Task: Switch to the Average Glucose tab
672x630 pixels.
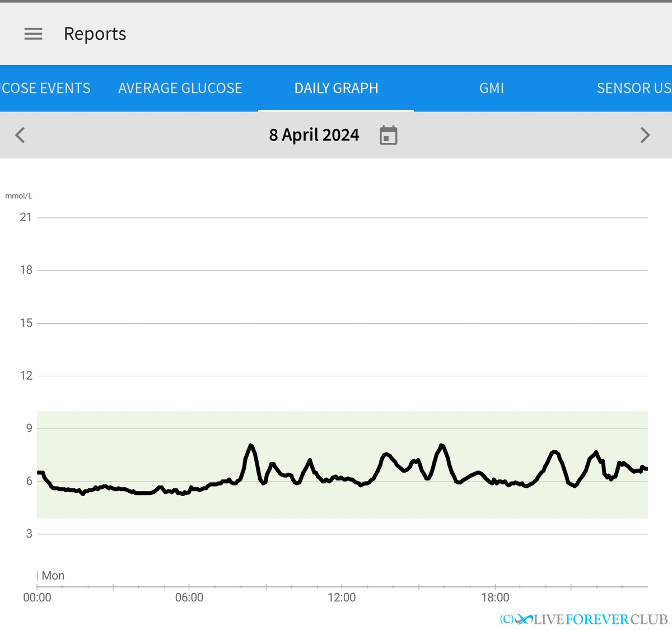Action: click(x=180, y=88)
